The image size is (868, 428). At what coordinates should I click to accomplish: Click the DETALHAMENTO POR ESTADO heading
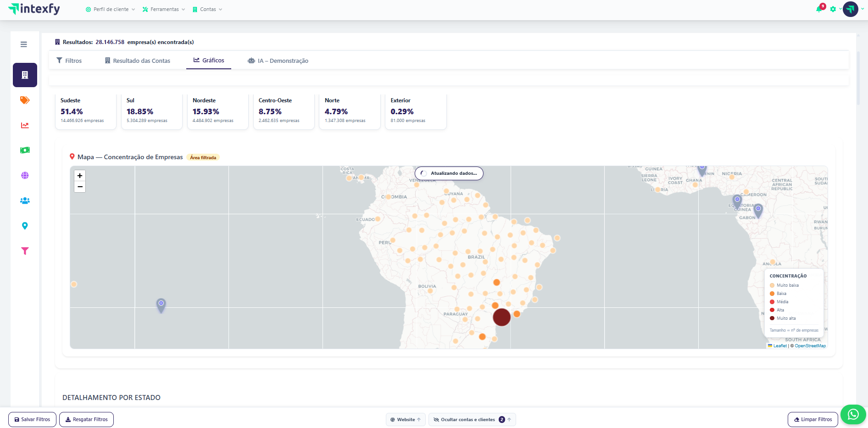(x=111, y=398)
